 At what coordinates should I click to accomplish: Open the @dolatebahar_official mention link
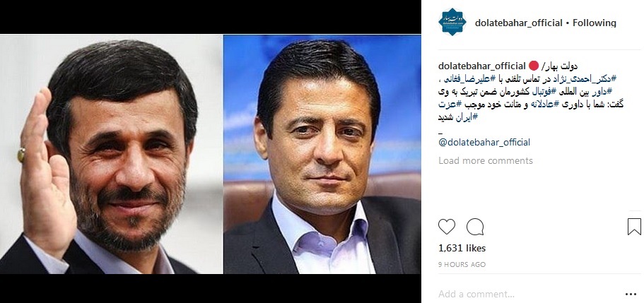pos(484,142)
